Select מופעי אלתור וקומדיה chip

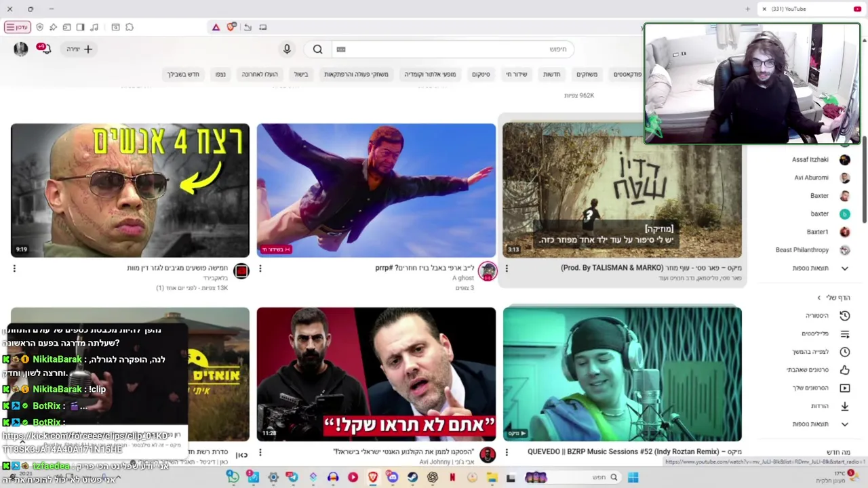[430, 74]
